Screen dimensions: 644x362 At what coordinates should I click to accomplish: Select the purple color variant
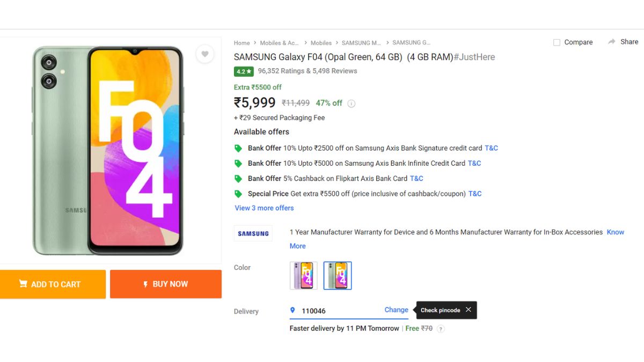tap(304, 276)
